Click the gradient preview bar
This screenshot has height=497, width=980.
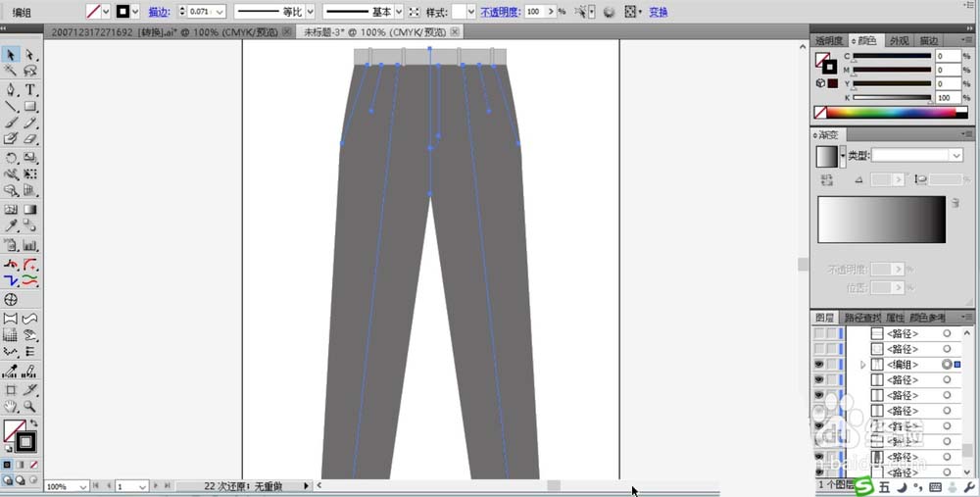click(x=881, y=220)
